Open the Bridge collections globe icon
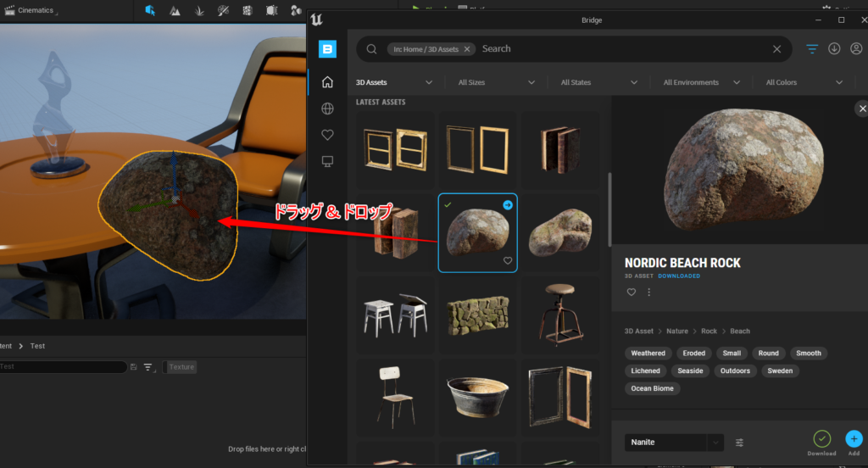868x468 pixels. tap(327, 109)
